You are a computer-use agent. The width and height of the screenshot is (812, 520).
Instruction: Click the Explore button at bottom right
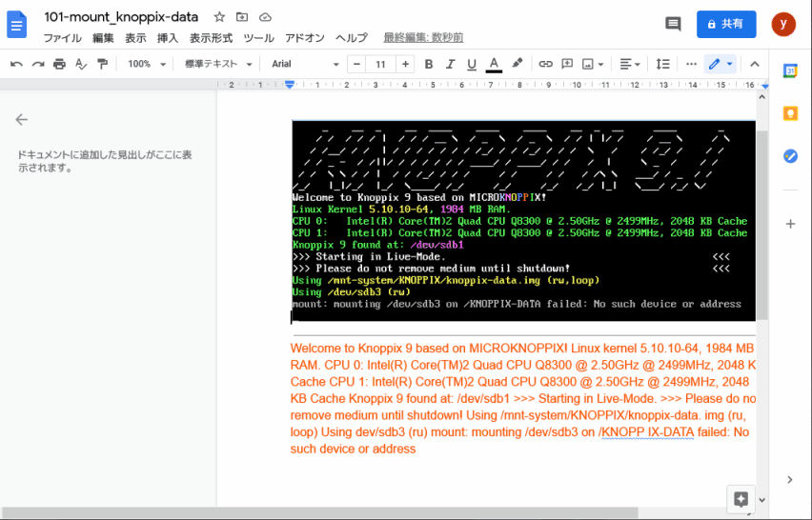pyautogui.click(x=741, y=499)
